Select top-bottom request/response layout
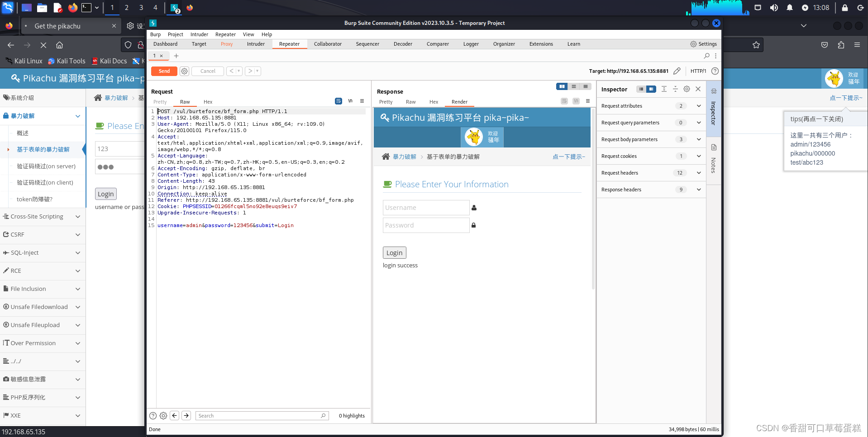Screen dimensions: 868x437 (x=574, y=86)
